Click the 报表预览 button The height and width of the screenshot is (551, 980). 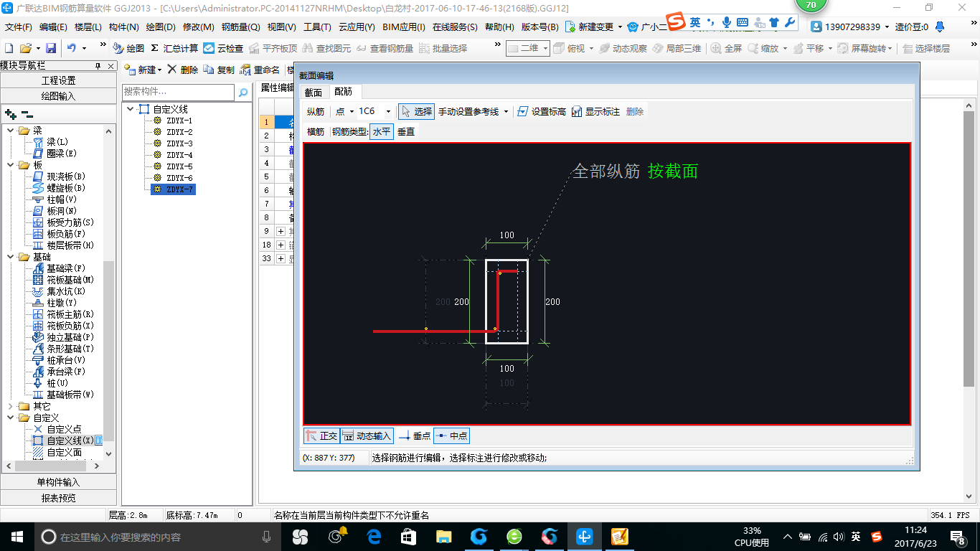(x=58, y=498)
